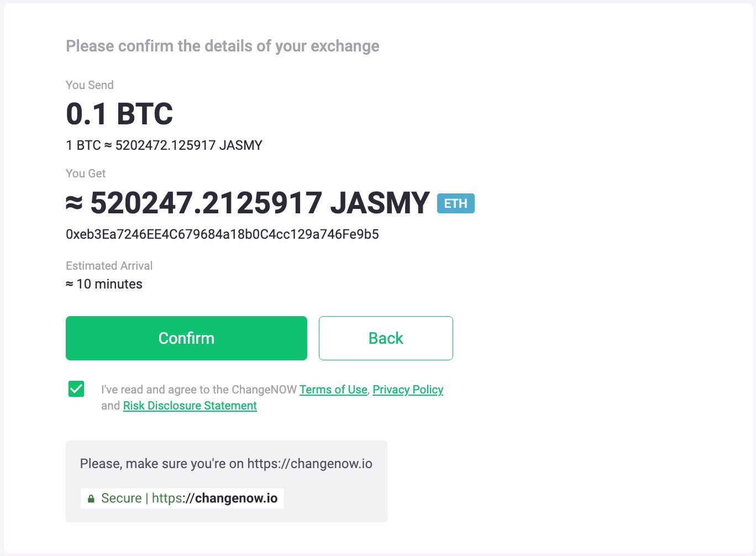This screenshot has height=556, width=756.
Task: Go back with the Back button
Action: click(386, 338)
